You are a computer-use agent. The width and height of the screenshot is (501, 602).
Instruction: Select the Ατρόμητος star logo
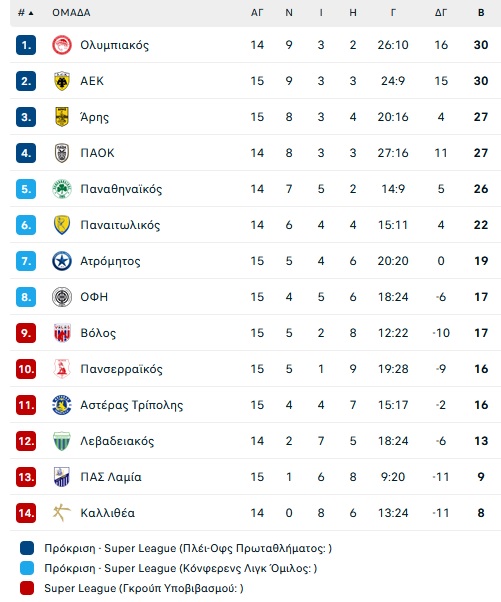[62, 261]
